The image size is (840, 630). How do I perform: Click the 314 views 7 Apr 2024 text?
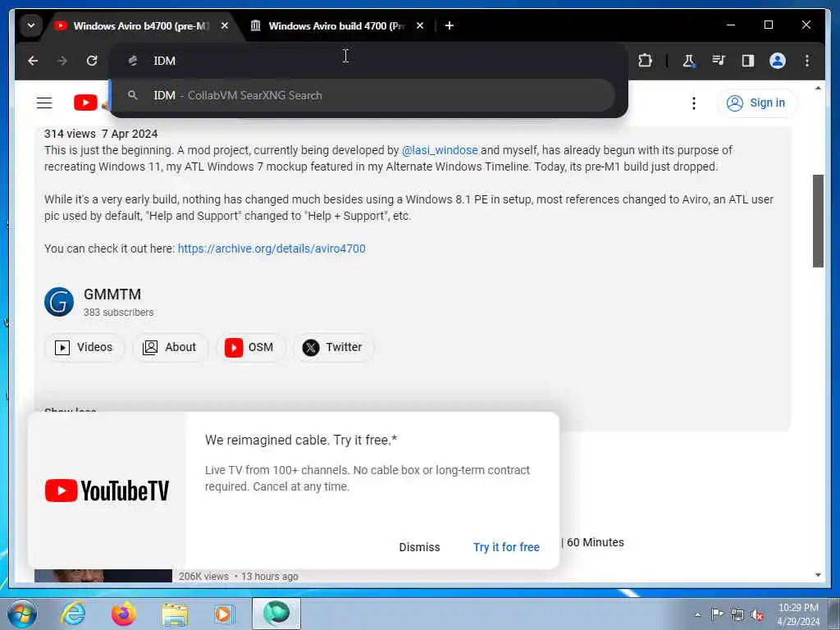(x=101, y=134)
